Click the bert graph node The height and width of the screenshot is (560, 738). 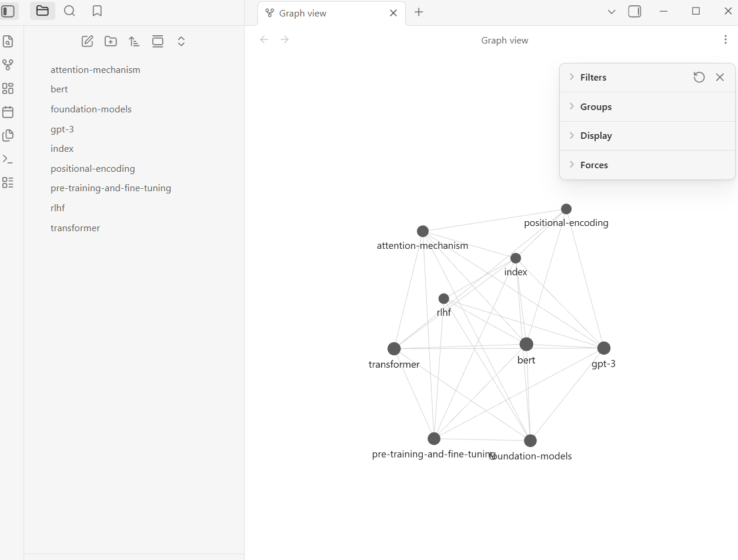(526, 344)
